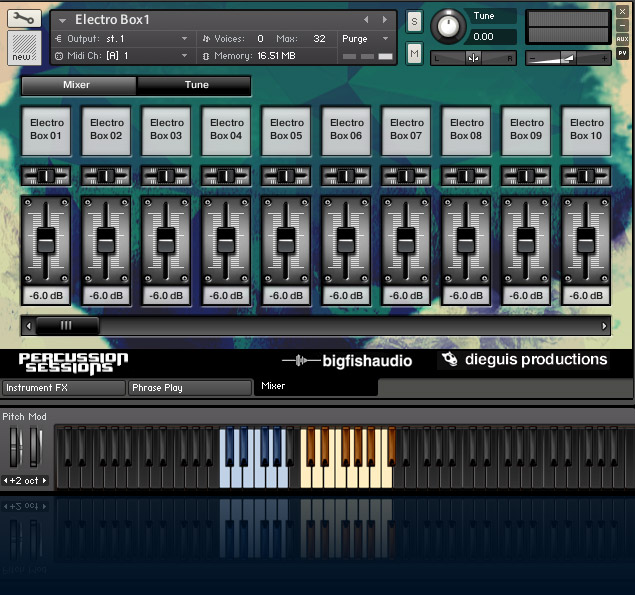
Task: Shift keyboard octave down with left arrow
Action: pos(5,481)
